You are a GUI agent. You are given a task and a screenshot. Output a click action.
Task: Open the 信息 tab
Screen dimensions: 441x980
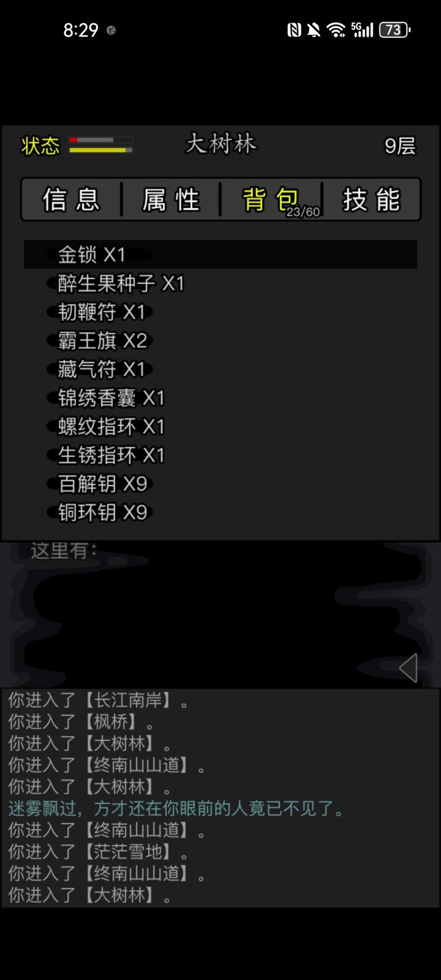coord(71,200)
